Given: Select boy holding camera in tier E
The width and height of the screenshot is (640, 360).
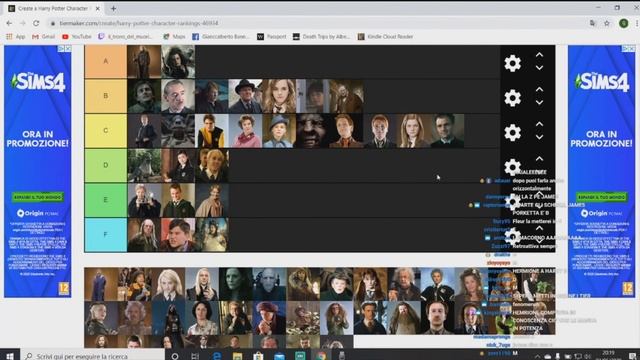Looking at the screenshot, I should [144, 200].
